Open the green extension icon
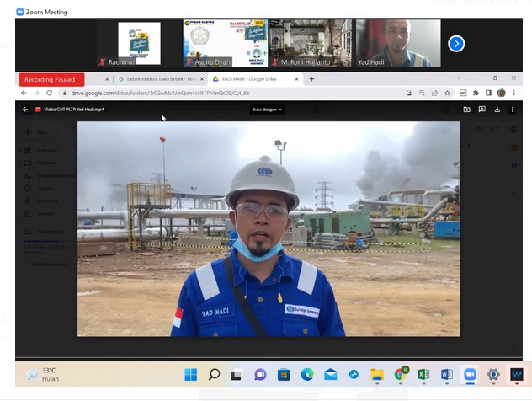 pos(463,93)
